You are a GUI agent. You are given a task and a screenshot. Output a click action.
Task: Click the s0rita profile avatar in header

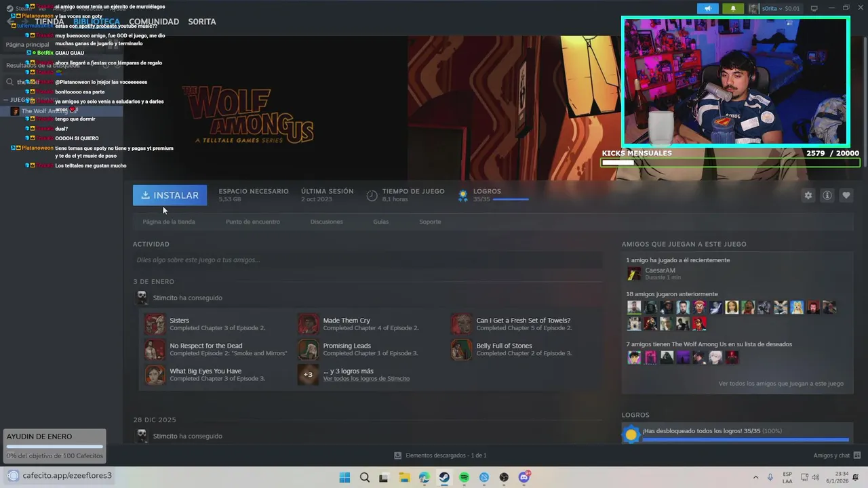(753, 9)
